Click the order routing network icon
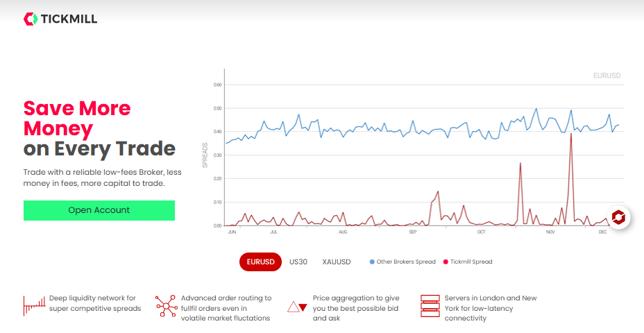Image resolution: width=644 pixels, height=333 pixels. (x=166, y=307)
